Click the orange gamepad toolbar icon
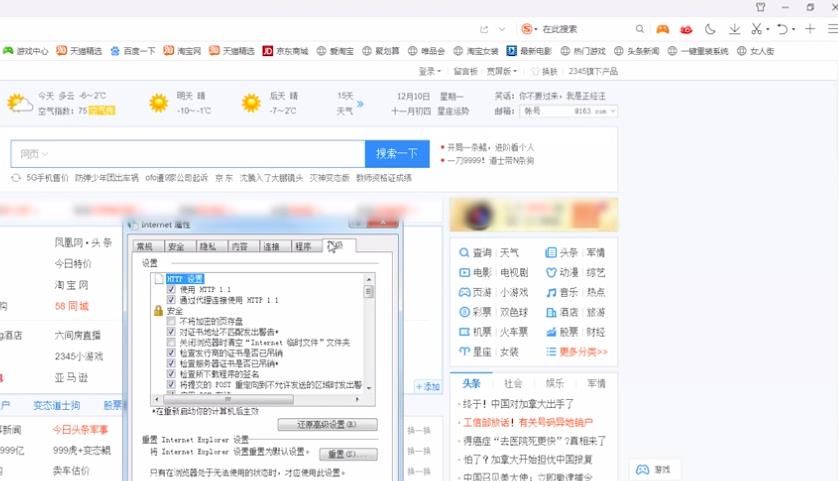This screenshot has width=838, height=481. coord(663,29)
